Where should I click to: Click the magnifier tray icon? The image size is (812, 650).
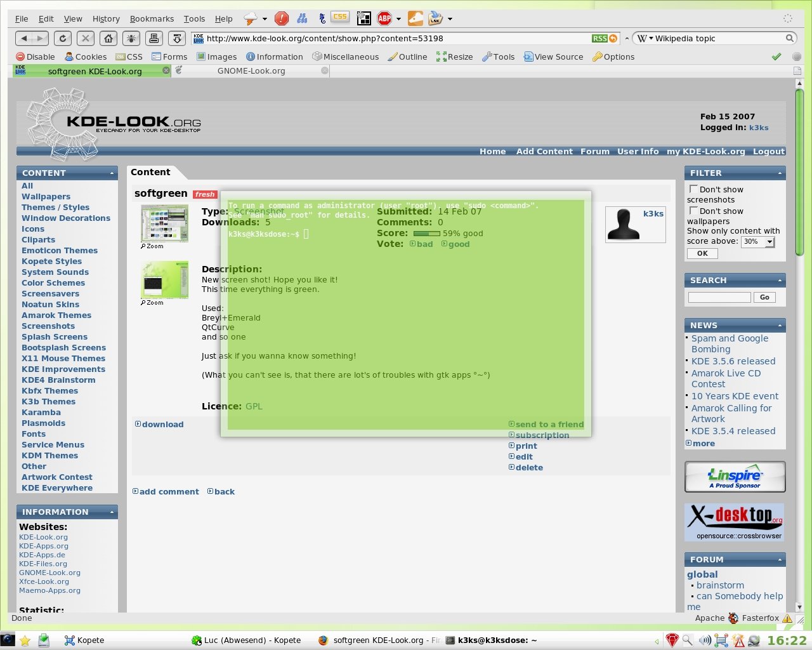click(688, 640)
